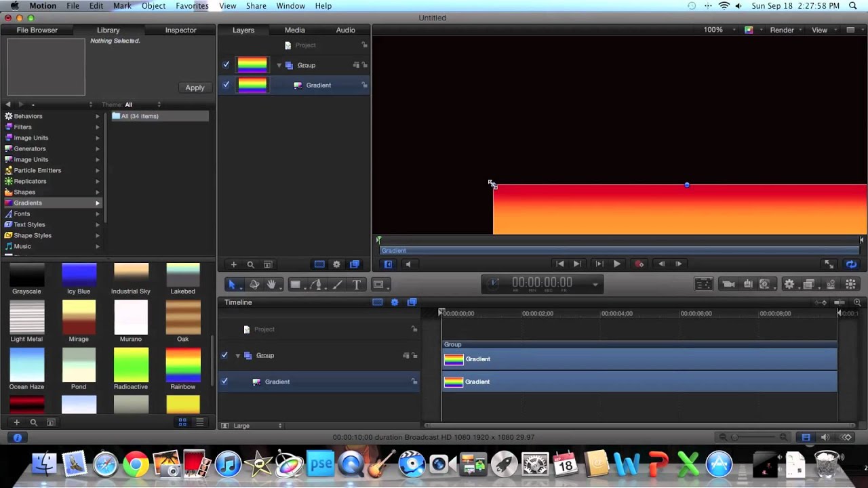Open the Favorites menu

coord(192,5)
